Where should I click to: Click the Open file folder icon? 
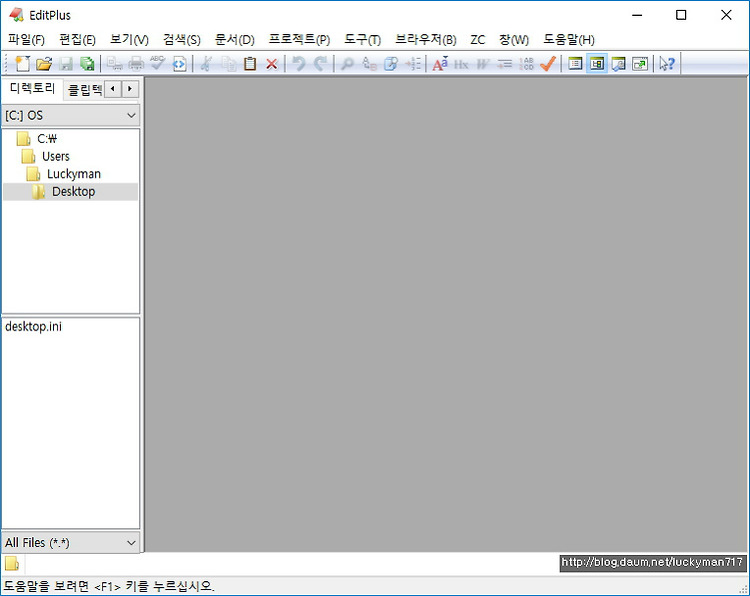(x=44, y=64)
